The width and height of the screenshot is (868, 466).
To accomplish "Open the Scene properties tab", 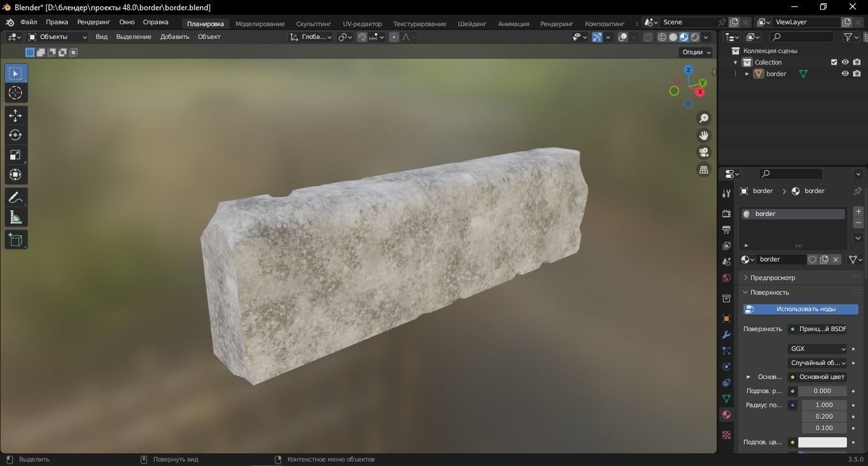I will [x=726, y=261].
